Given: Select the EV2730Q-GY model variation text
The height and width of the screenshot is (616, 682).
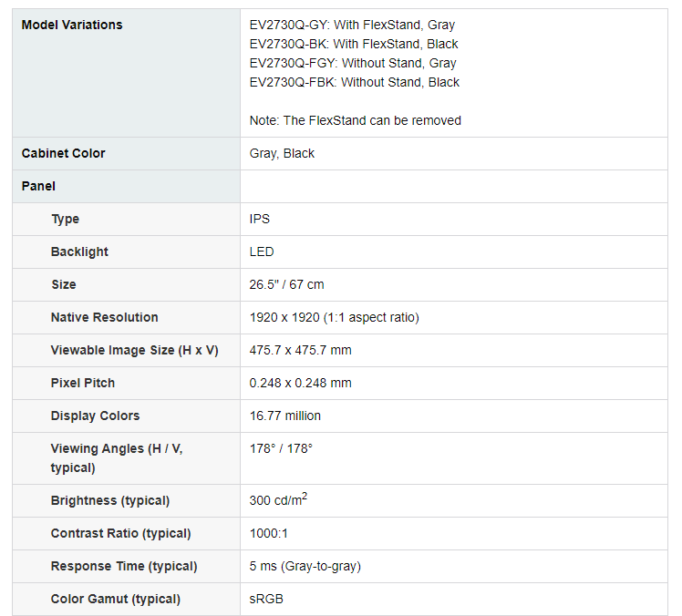Looking at the screenshot, I should click(352, 25).
